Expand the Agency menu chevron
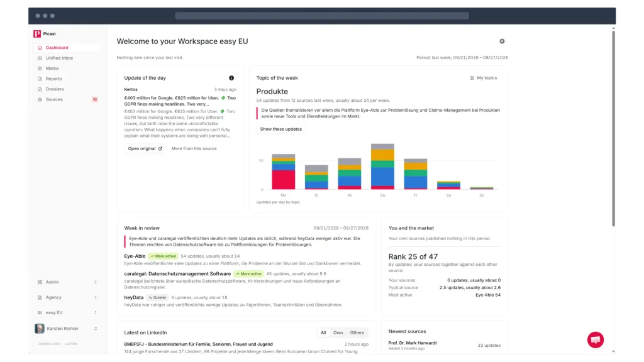Viewport: 644px width, 362px height. (x=96, y=297)
